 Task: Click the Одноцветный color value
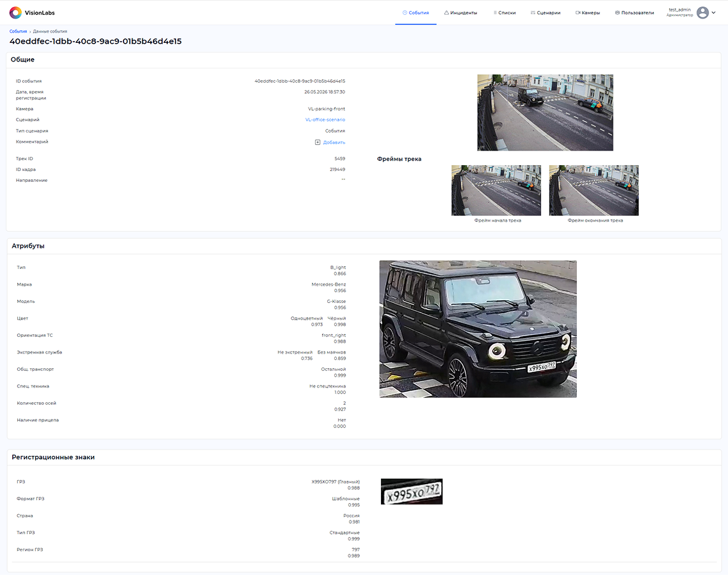tap(307, 318)
